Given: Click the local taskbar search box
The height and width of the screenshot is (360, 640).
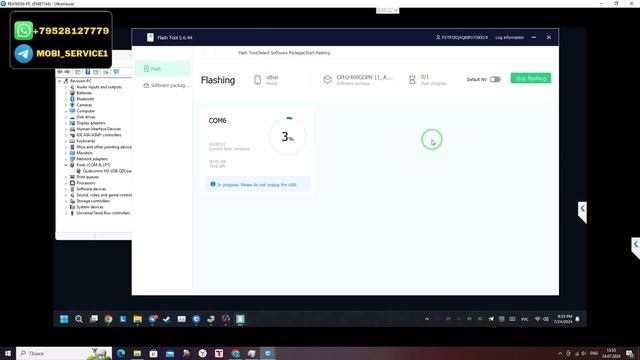Looking at the screenshot, I should coord(64,353).
